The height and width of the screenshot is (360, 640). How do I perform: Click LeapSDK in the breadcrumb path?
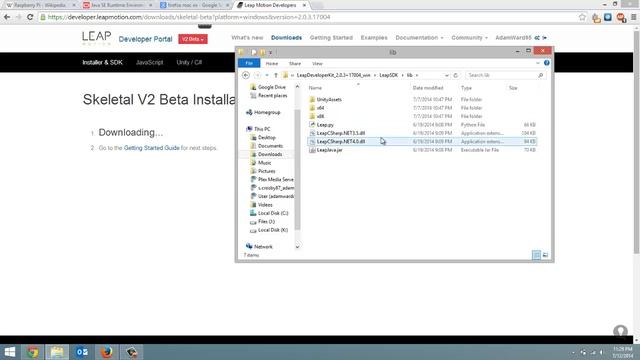tap(388, 75)
